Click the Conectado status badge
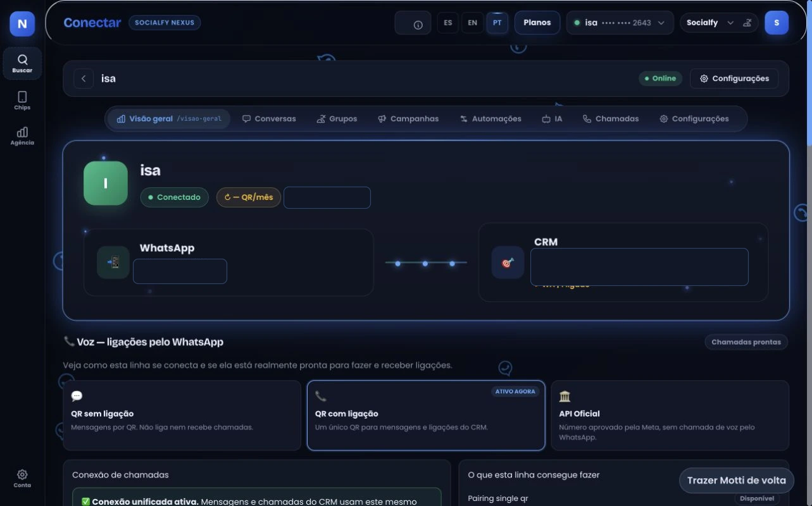The image size is (812, 506). (174, 197)
